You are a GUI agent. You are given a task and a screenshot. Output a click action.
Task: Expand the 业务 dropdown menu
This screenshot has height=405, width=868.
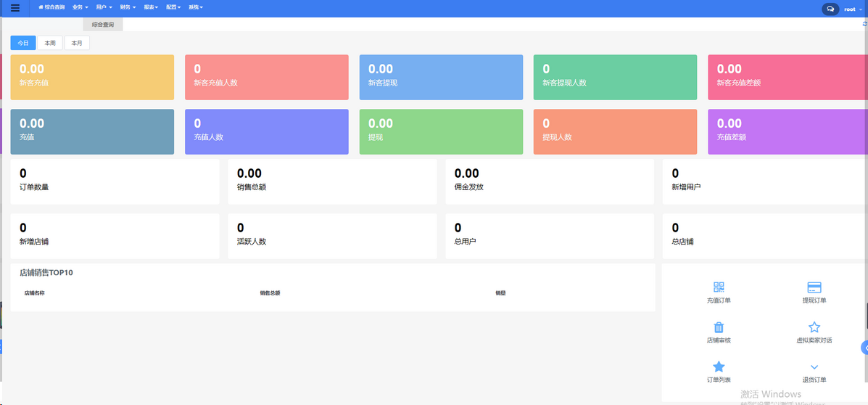80,7
